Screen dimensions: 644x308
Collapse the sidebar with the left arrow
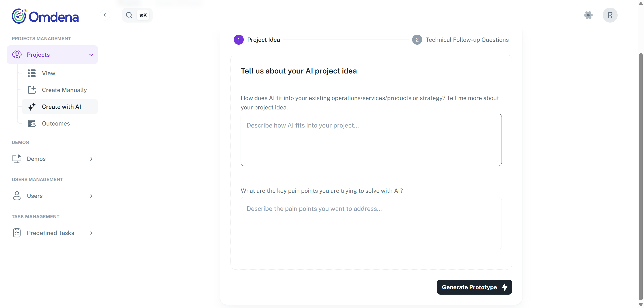click(x=105, y=15)
